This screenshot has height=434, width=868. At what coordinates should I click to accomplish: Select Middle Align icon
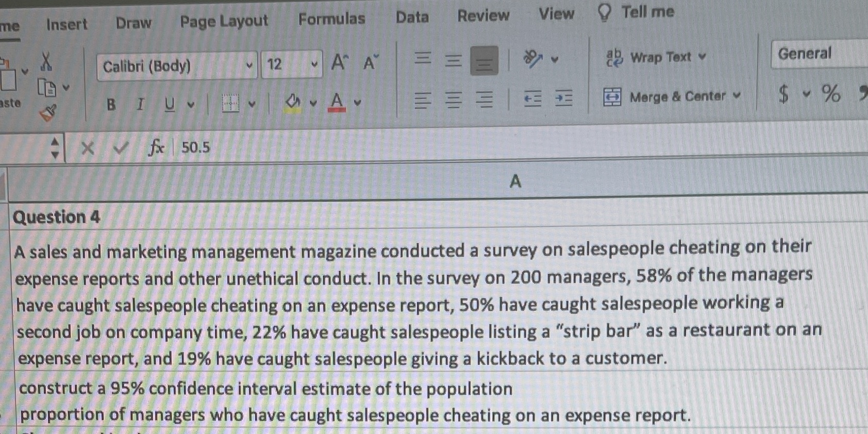tap(453, 60)
